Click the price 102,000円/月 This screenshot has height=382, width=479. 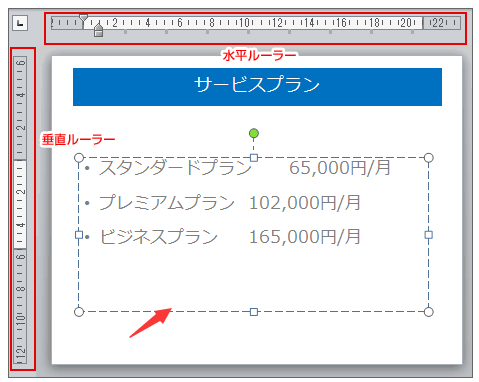305,202
